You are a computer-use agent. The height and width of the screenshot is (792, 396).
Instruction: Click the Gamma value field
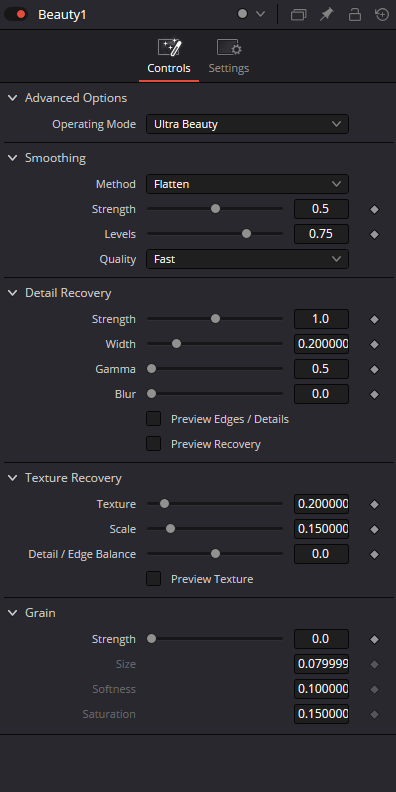tap(321, 369)
